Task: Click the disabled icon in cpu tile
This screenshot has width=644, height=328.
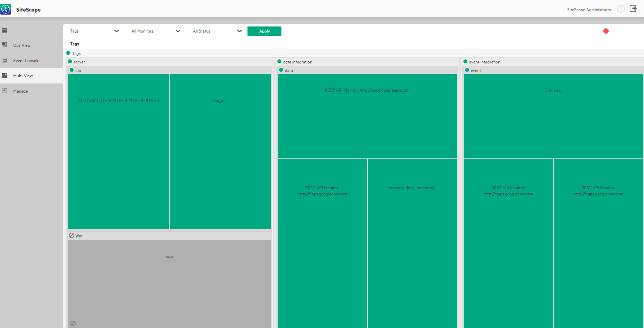Action: 73,324
